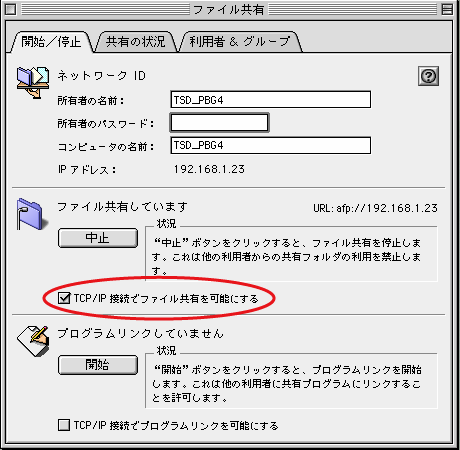Click the file sharing 状況 description box
The height and width of the screenshot is (450, 460).
point(291,254)
